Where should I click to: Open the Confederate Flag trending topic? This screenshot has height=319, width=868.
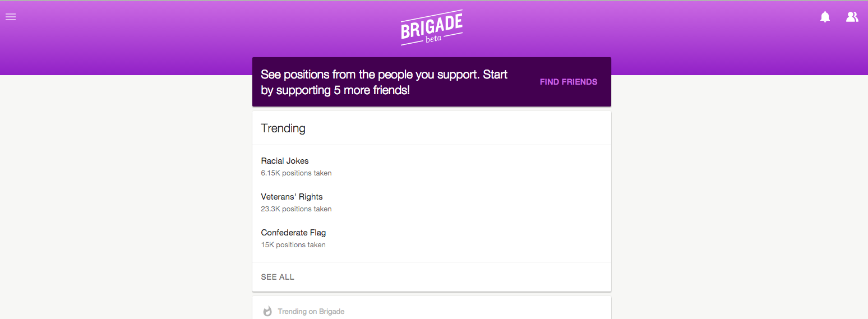pyautogui.click(x=293, y=233)
